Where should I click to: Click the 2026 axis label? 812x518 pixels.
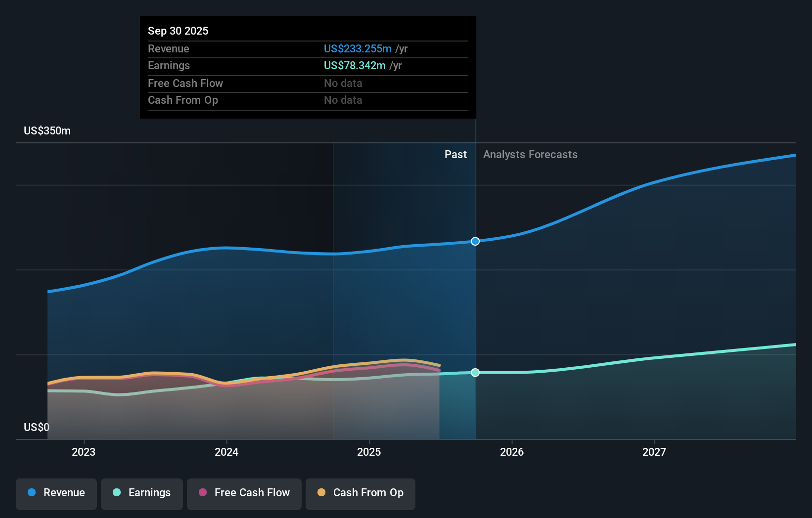[x=512, y=452]
